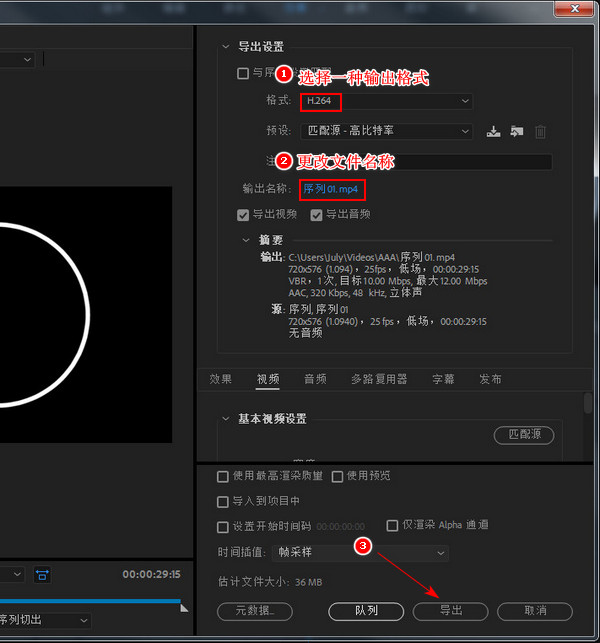Switch to the 字幕 tab
The height and width of the screenshot is (643, 600).
point(443,379)
